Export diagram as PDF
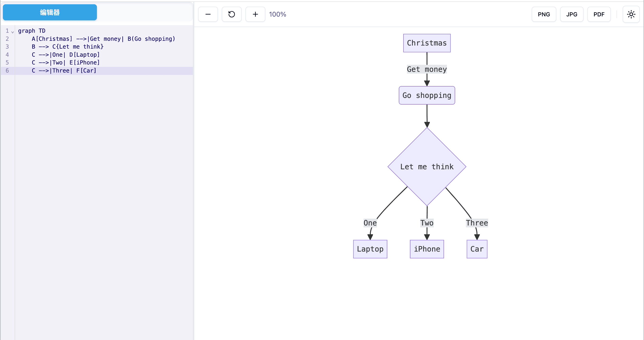644x340 pixels. click(599, 14)
